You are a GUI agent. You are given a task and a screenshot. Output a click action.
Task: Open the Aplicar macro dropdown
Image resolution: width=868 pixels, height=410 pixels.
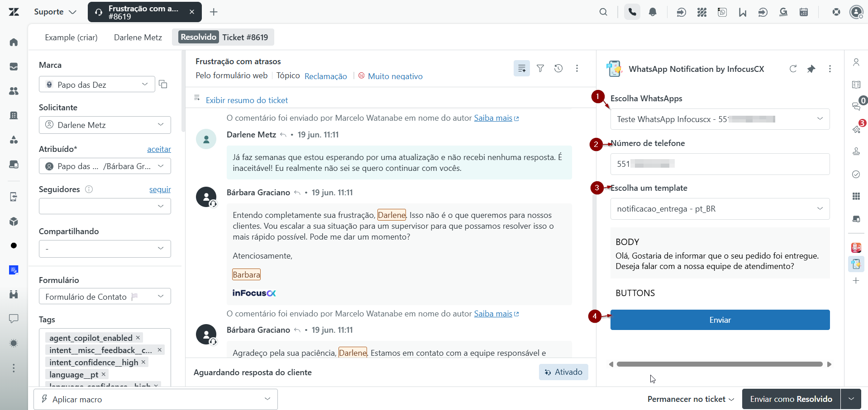tap(156, 399)
